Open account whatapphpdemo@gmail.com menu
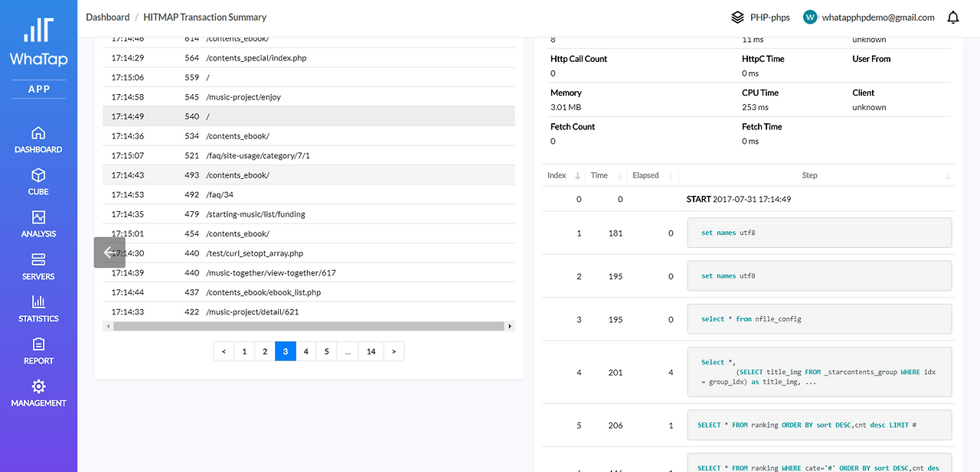 coord(878,17)
